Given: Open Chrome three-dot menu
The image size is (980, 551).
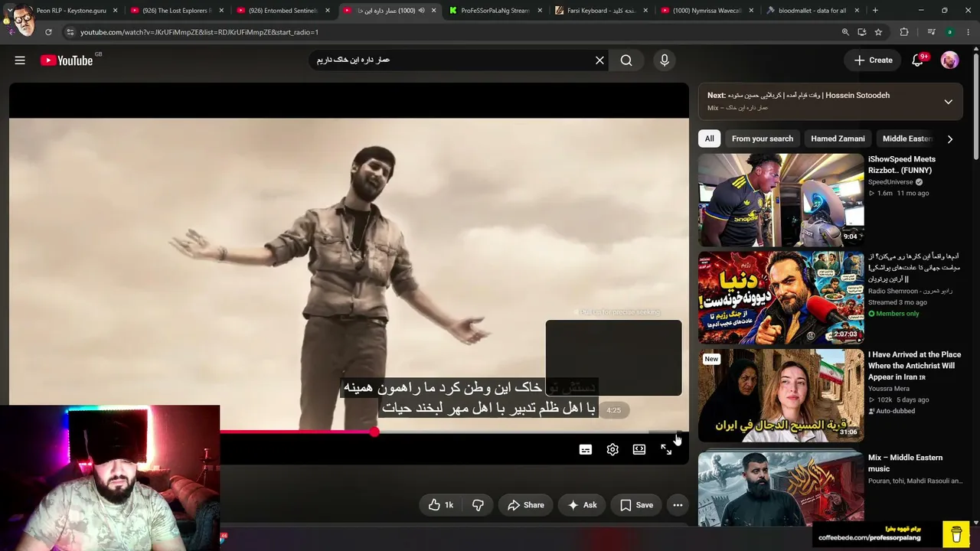Looking at the screenshot, I should pos(969,32).
